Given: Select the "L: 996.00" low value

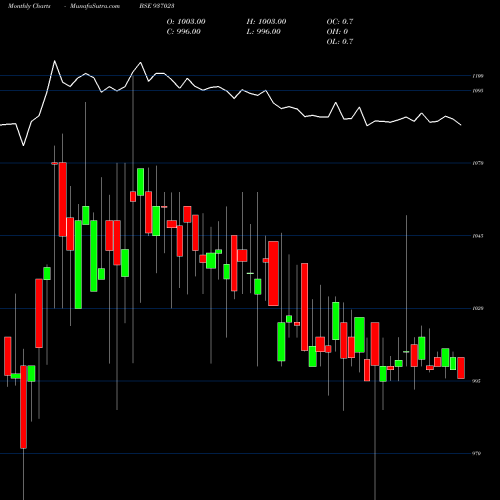Looking at the screenshot, I should [x=264, y=32].
